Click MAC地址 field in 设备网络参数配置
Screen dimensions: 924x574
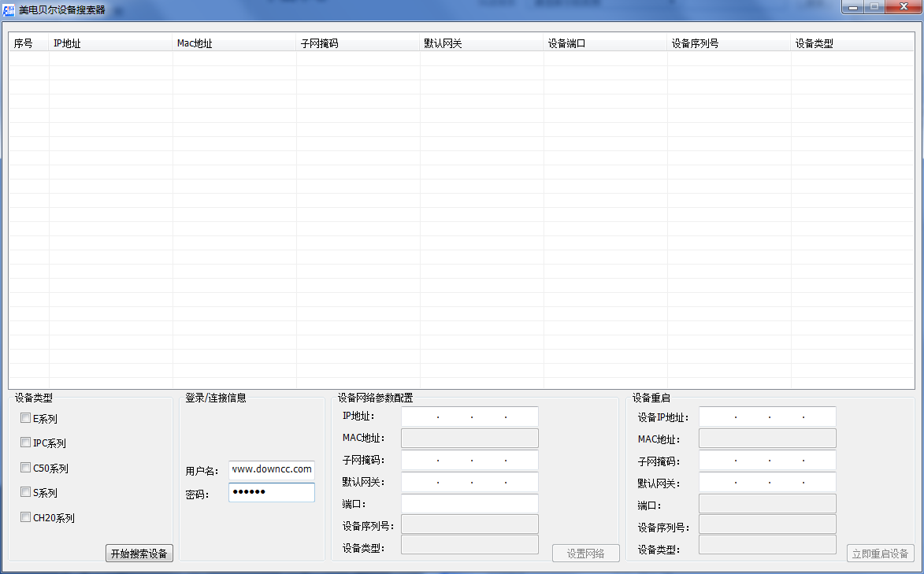click(x=469, y=439)
